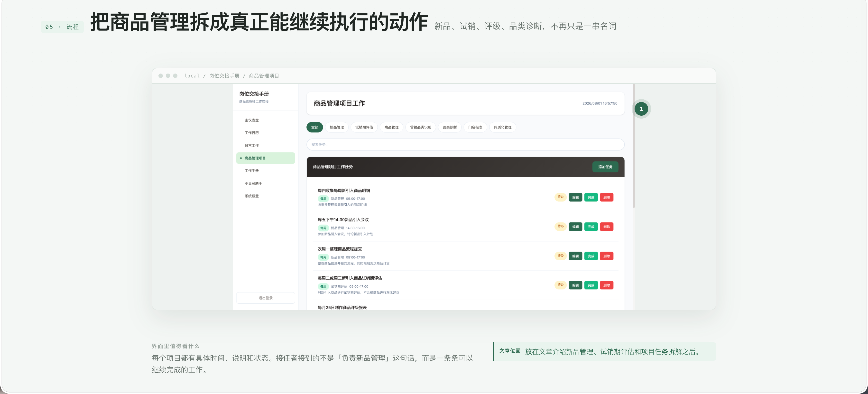The image size is (868, 394).
Task: Click 待办 badge for 周四收集每周新引入商品明细
Action: coord(560,197)
